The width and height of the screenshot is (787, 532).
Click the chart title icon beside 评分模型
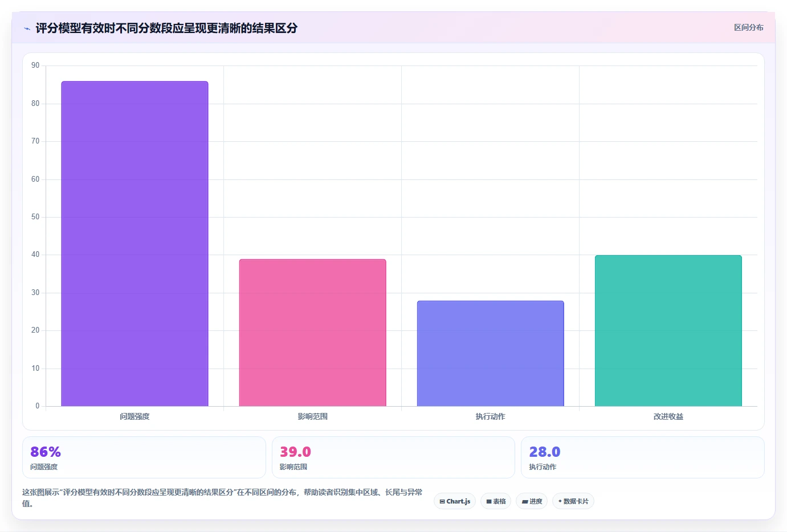(x=27, y=28)
